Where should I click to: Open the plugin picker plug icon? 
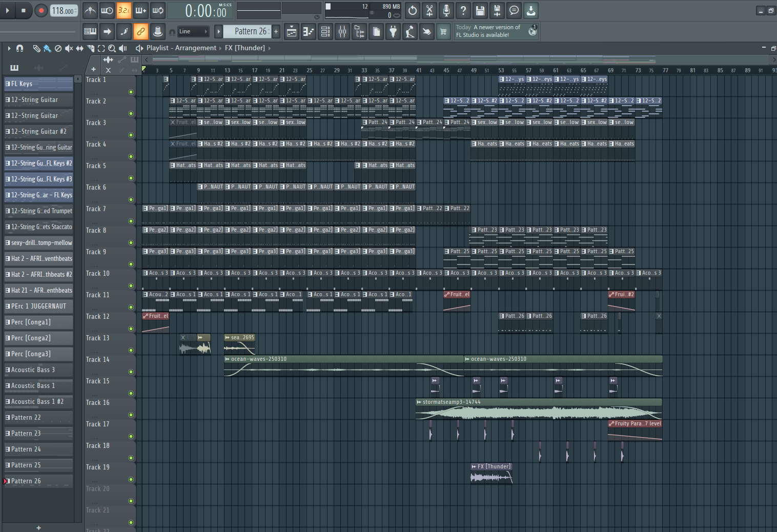393,31
